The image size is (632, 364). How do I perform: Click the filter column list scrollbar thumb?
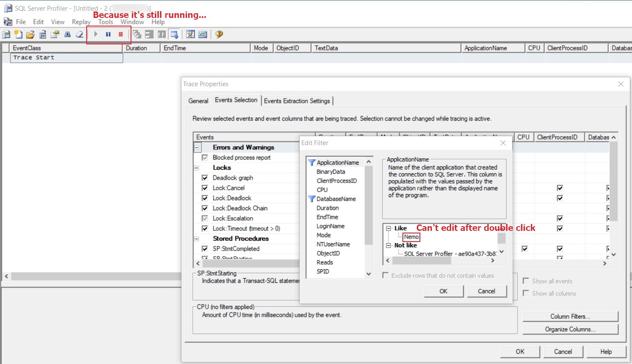tap(369, 205)
